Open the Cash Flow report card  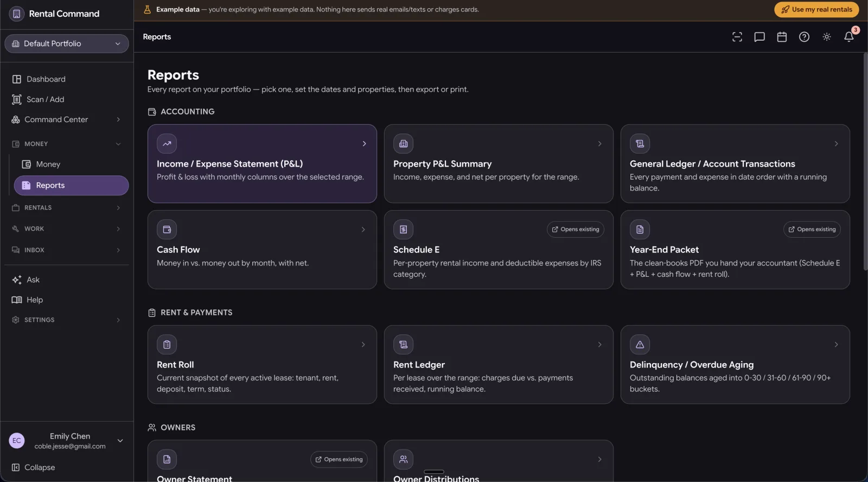(262, 250)
